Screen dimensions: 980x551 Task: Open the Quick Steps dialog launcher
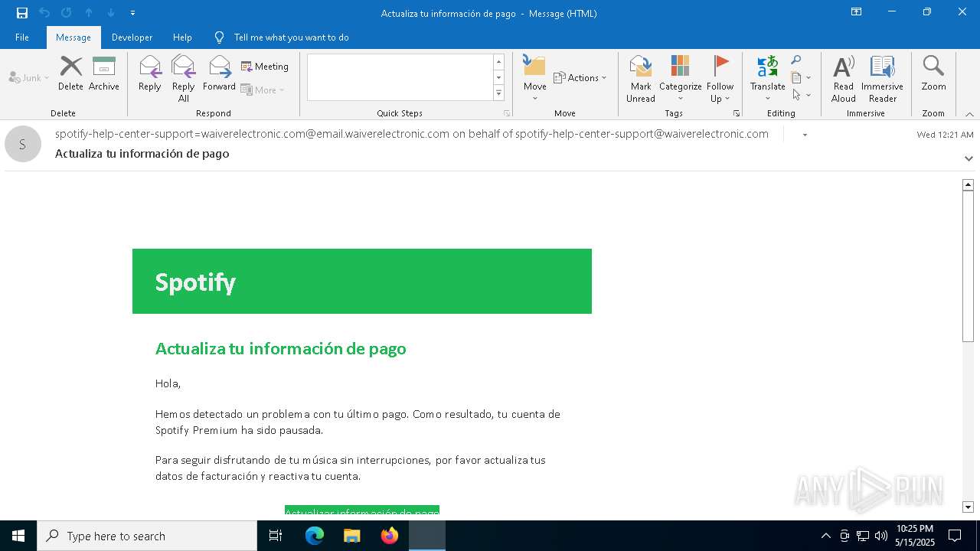506,113
